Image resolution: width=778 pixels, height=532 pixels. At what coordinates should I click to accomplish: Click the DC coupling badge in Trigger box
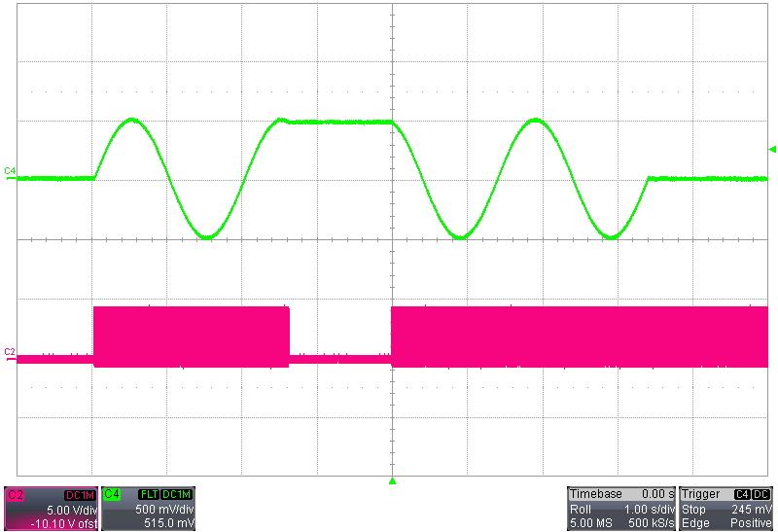click(761, 494)
